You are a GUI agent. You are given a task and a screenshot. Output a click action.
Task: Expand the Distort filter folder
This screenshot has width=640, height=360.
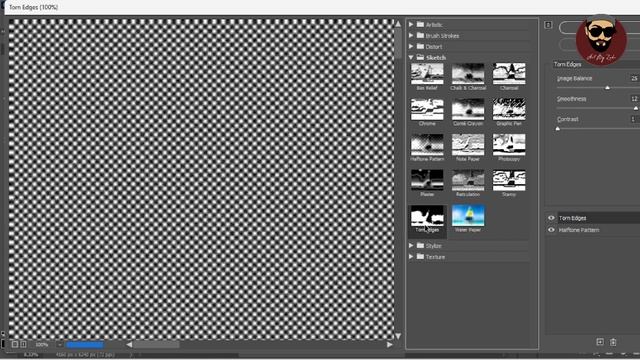pos(411,47)
